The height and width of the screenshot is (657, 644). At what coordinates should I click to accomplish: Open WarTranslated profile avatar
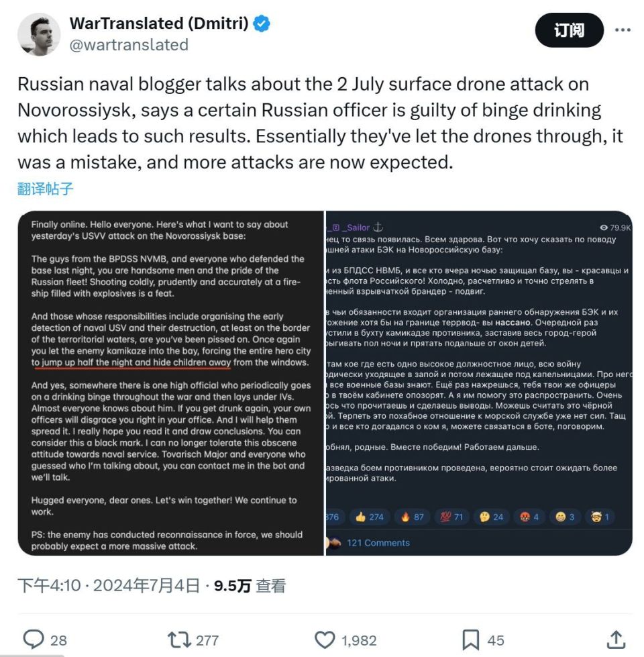pos(40,34)
